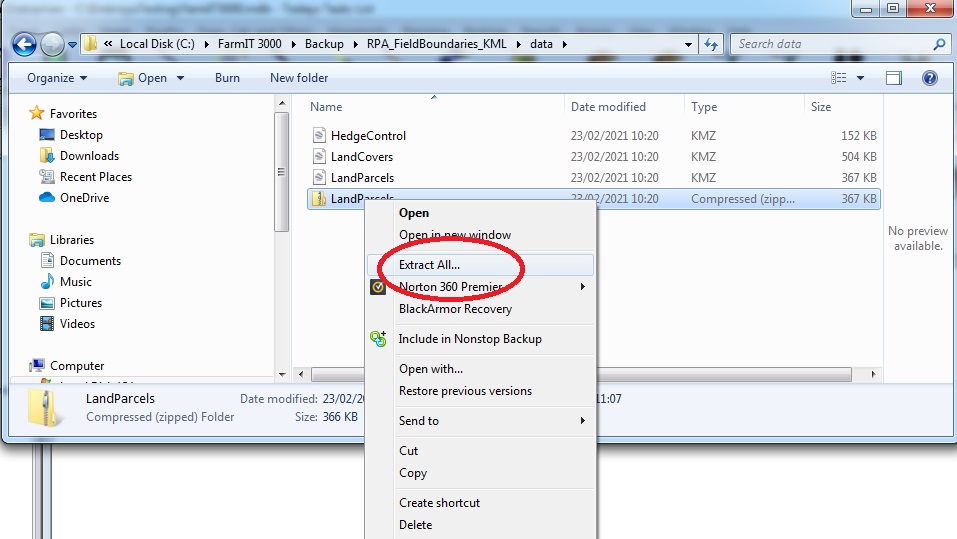Select Computer in navigation pane
This screenshot has width=957, height=539.
click(x=77, y=366)
